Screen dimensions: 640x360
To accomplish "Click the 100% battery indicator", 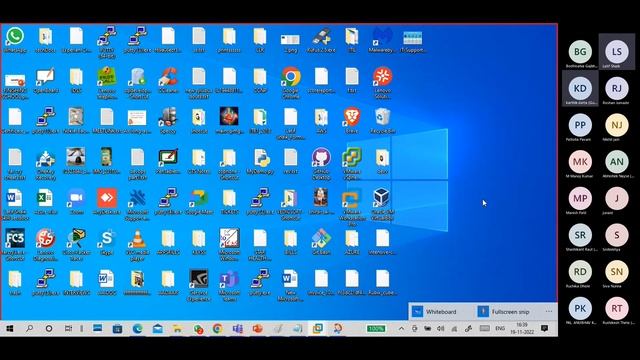I will (376, 329).
